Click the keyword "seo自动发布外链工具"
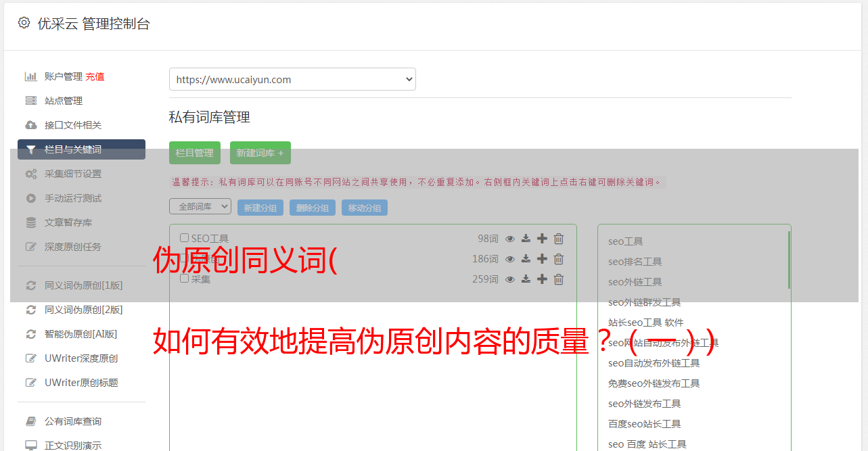The image size is (868, 451). (654, 363)
